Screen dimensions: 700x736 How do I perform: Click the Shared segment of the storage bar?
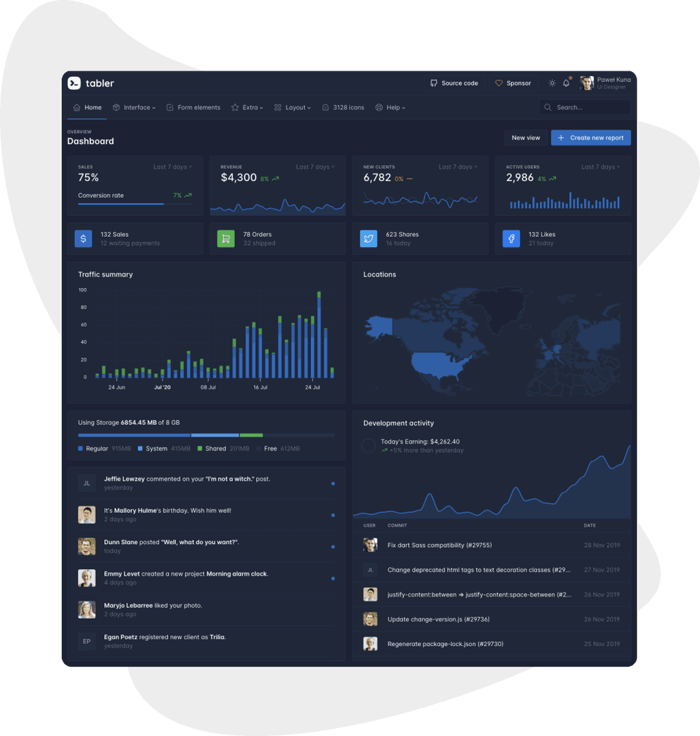250,435
